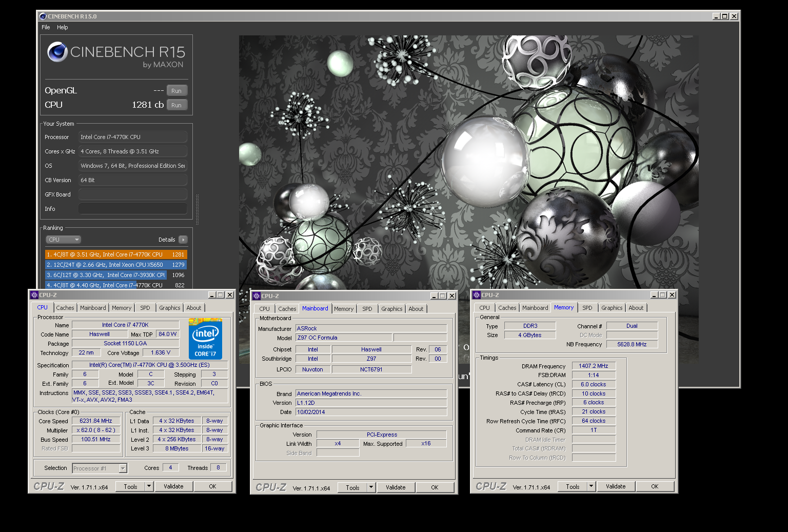
Task: Select ranking row 2 Xeon X5650 1279
Action: click(x=116, y=265)
